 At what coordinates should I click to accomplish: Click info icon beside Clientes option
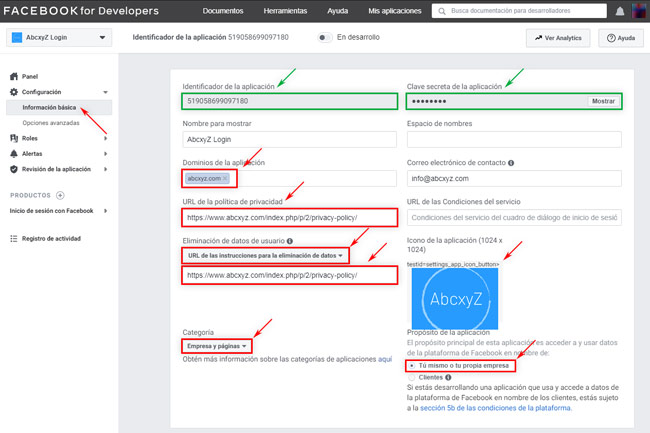tap(448, 377)
